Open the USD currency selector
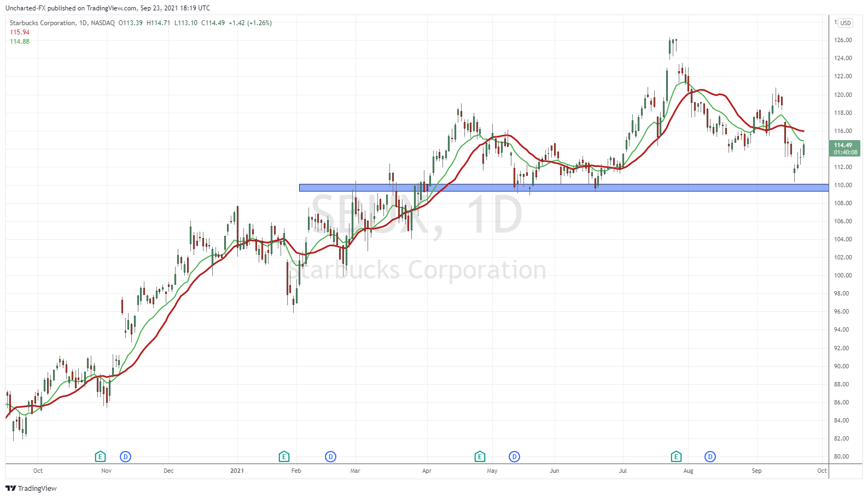The image size is (868, 498). click(x=846, y=23)
